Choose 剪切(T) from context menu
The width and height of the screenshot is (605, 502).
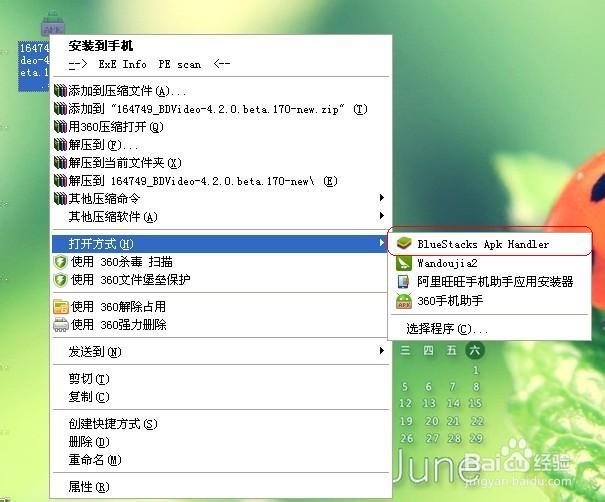pos(221,379)
